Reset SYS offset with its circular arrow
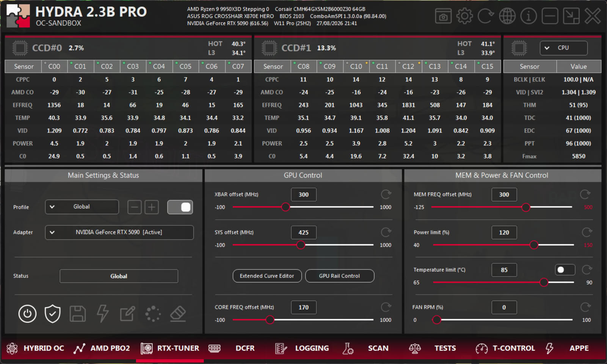This screenshot has width=607, height=364. pyautogui.click(x=386, y=232)
